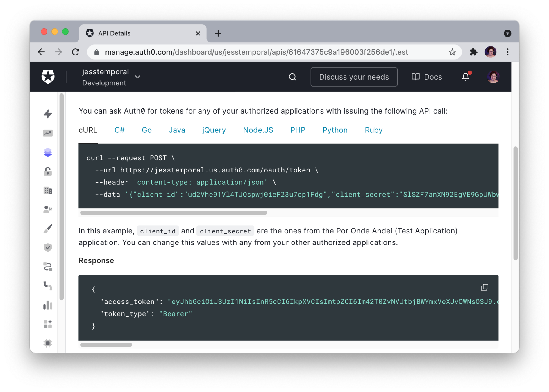
Task: Open Branding paintbrush icon in sidebar
Action: click(x=48, y=229)
